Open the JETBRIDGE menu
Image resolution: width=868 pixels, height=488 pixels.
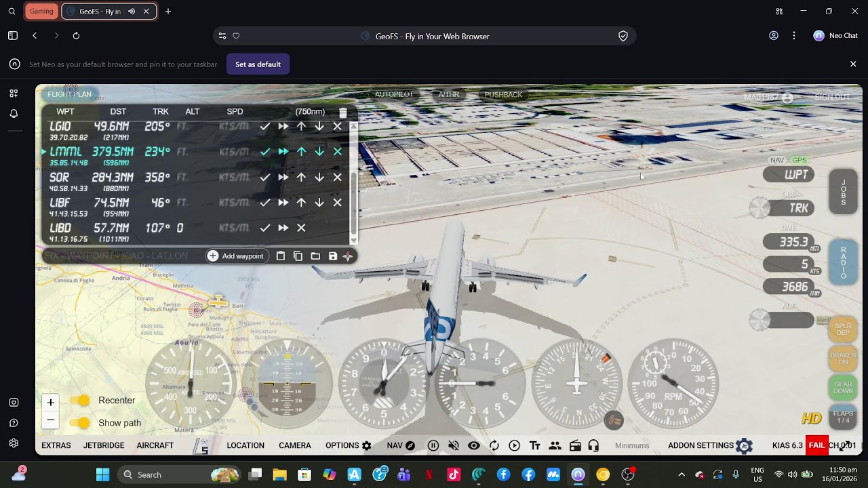(104, 445)
